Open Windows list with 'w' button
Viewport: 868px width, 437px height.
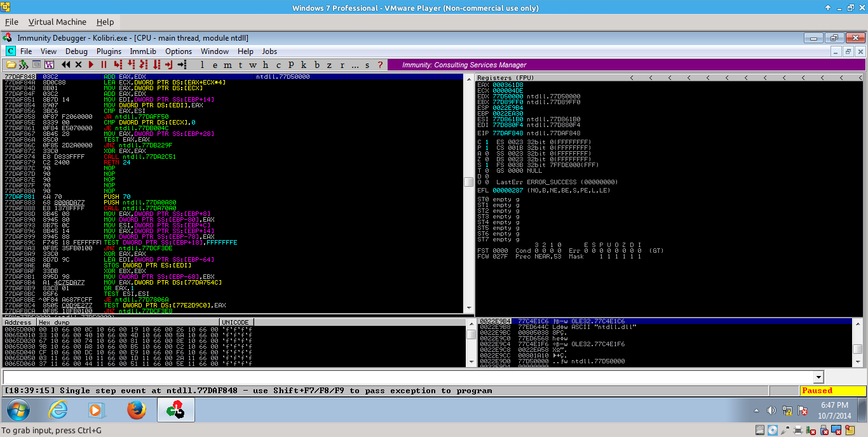(x=253, y=65)
